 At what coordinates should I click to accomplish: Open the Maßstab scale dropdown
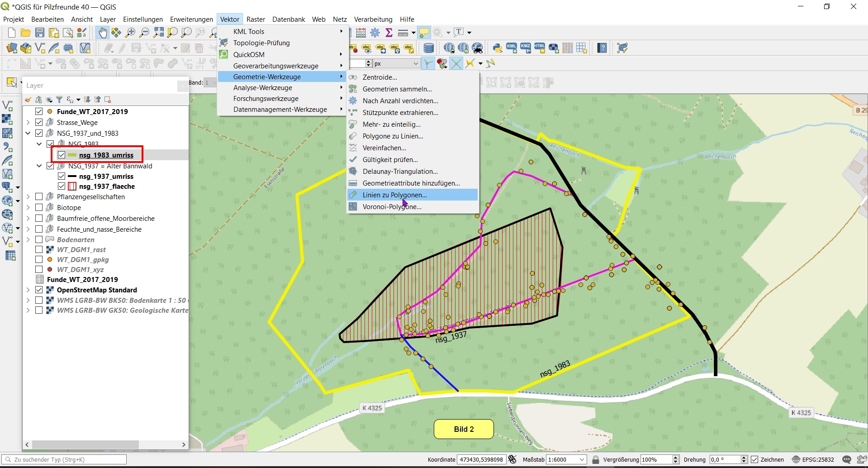[582, 459]
